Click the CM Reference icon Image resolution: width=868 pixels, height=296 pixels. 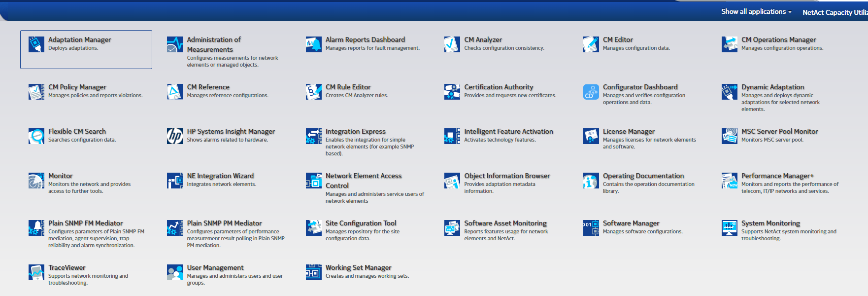point(175,92)
